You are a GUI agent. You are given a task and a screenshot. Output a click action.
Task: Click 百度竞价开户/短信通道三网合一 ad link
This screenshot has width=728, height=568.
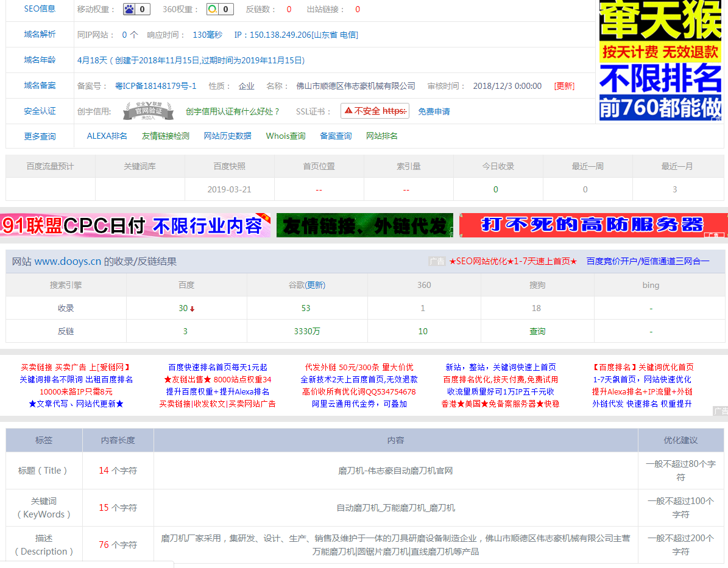[648, 261]
